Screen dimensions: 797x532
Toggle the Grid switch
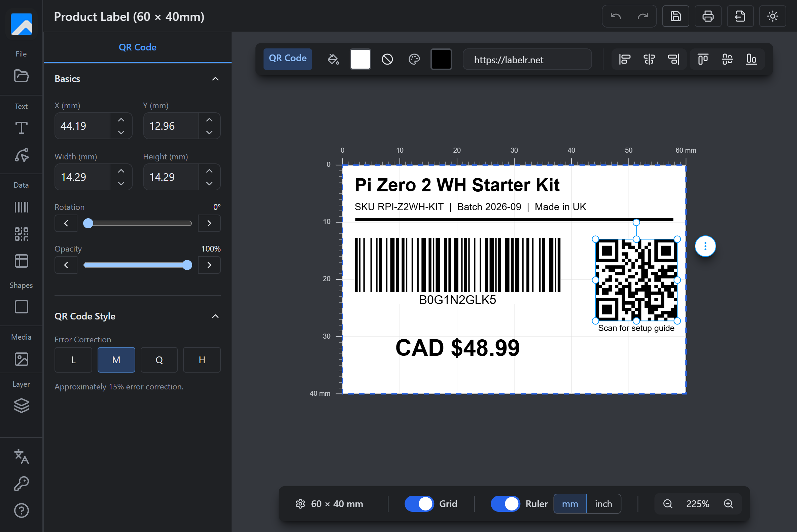click(419, 503)
